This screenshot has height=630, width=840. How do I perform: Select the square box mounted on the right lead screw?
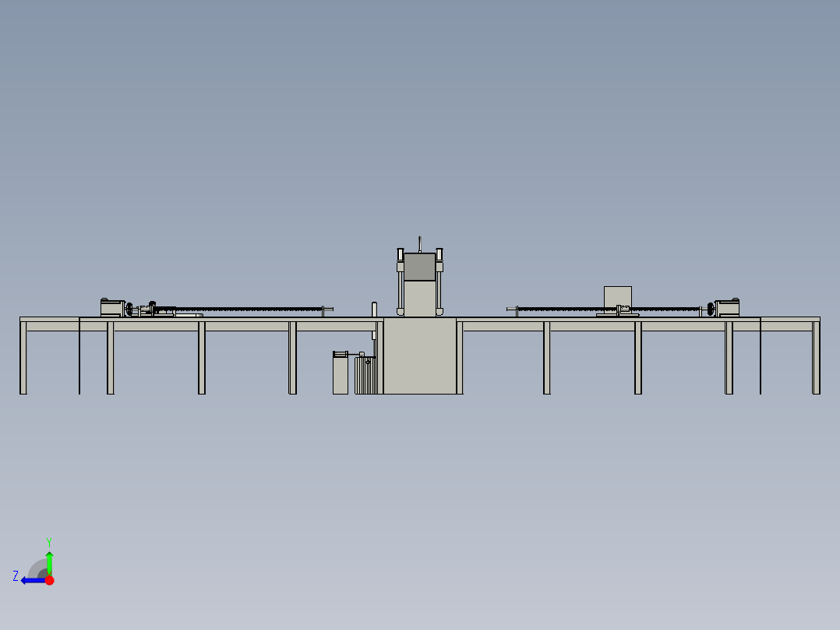point(618,298)
